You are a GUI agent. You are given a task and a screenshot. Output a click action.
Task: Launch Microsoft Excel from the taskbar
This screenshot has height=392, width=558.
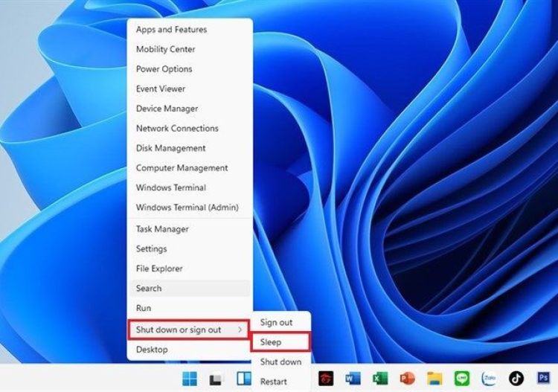click(x=380, y=378)
